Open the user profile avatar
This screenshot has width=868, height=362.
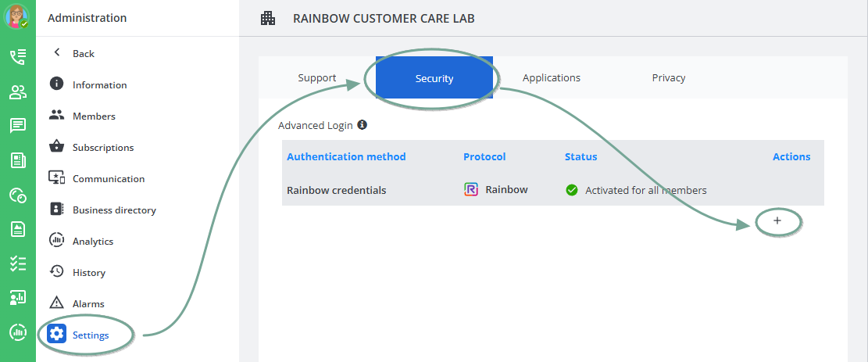click(17, 17)
